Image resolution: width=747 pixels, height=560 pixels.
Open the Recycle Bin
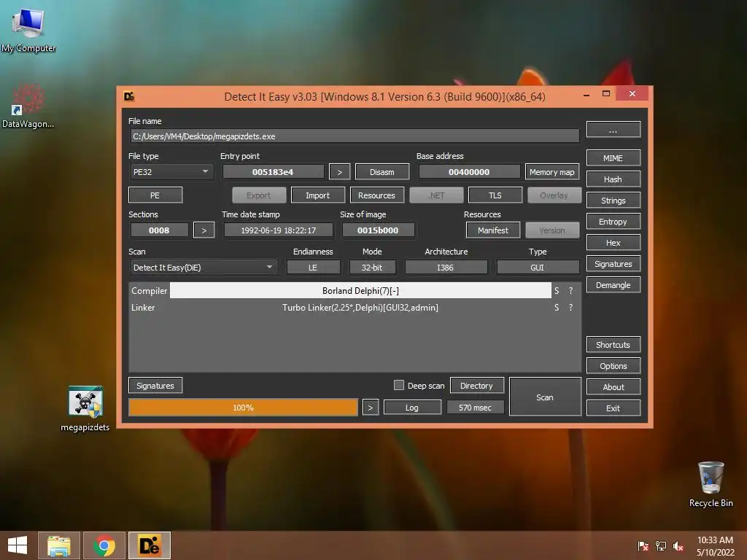[711, 484]
